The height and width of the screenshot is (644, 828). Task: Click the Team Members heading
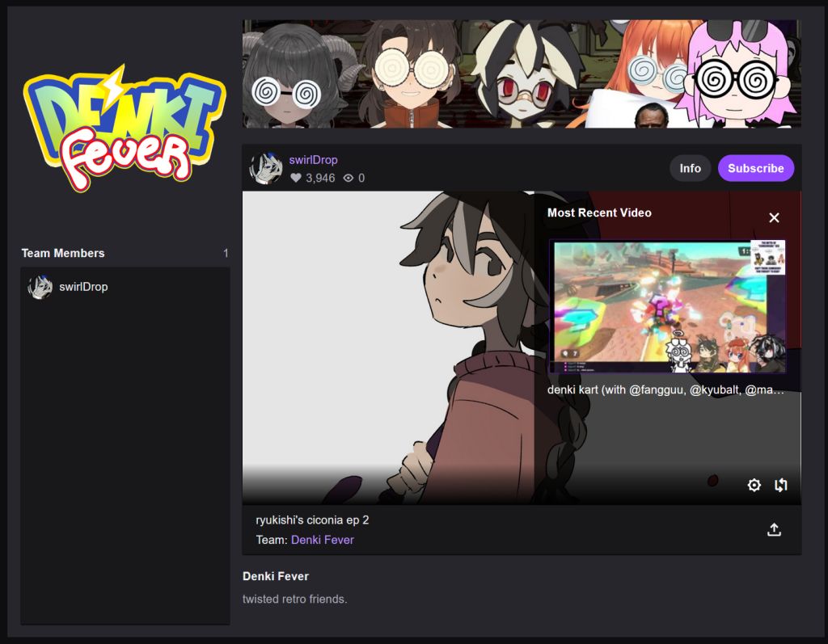coord(63,253)
